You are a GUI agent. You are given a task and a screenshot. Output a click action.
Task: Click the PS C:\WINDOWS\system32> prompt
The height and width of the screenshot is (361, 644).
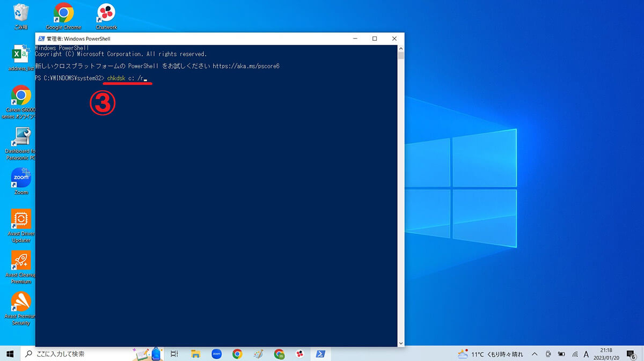click(70, 78)
